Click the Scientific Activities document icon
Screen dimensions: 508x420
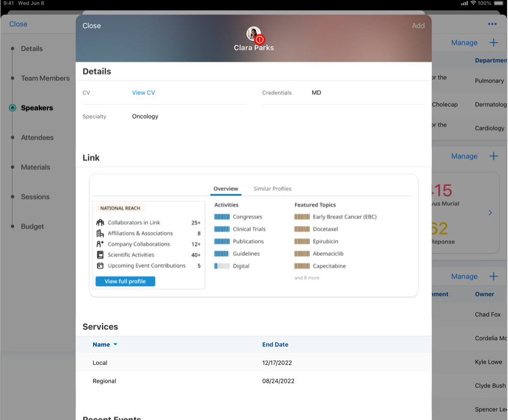100,255
